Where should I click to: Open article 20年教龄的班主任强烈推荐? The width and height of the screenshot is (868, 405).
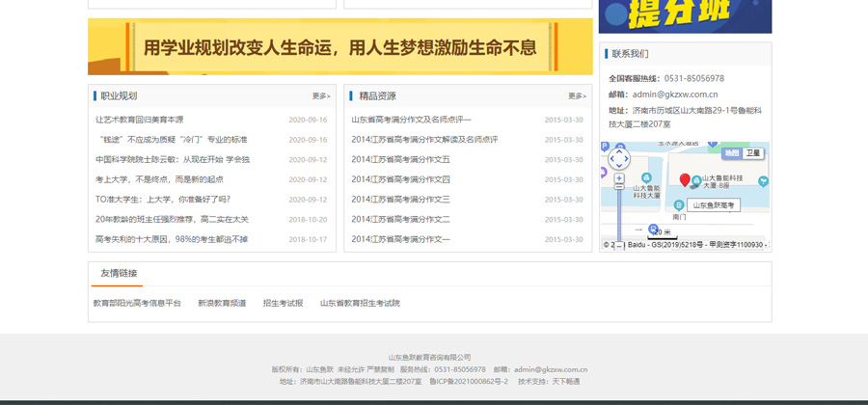(x=172, y=219)
